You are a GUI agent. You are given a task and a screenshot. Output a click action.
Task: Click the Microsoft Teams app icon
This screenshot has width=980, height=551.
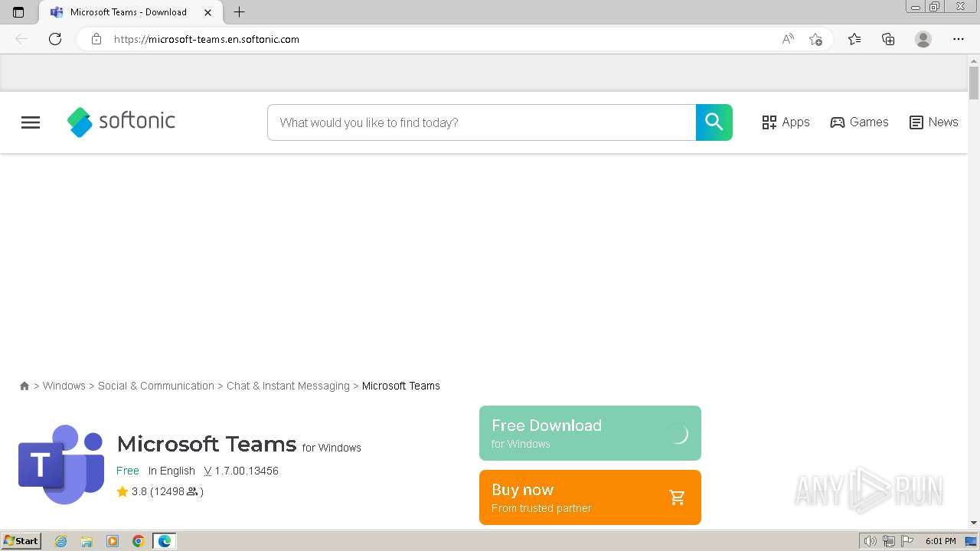61,465
